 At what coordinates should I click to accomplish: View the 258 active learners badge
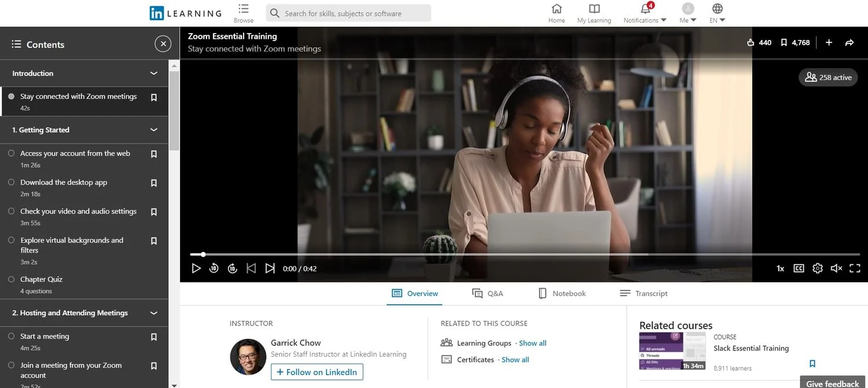click(828, 77)
